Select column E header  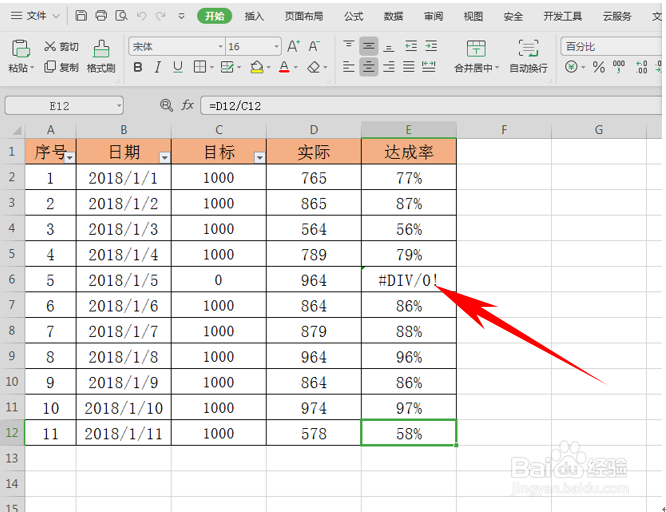(x=409, y=130)
